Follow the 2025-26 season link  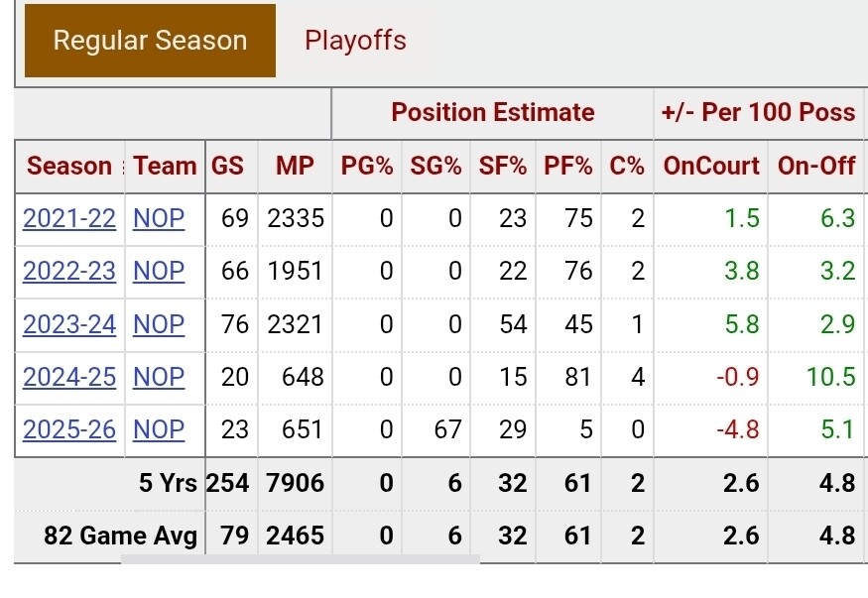[x=69, y=429]
